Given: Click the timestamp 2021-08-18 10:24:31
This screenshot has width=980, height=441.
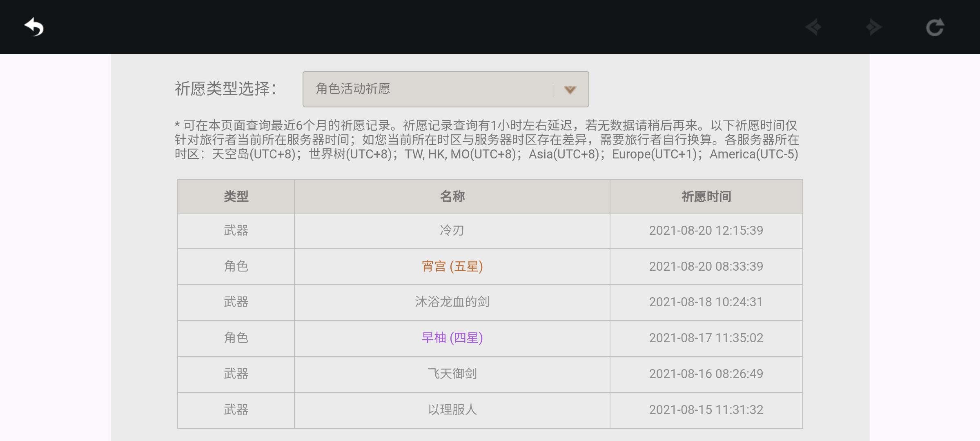Looking at the screenshot, I should (x=706, y=302).
